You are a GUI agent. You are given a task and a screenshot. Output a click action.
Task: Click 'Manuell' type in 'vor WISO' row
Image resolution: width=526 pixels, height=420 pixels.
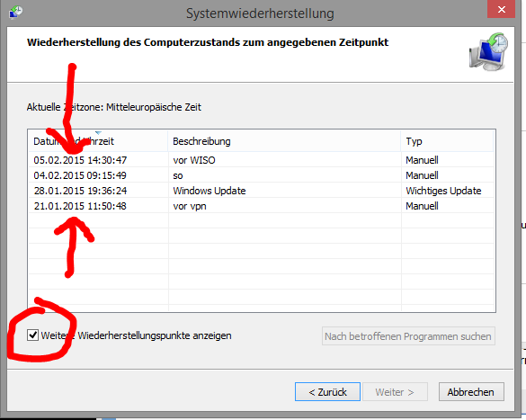(422, 160)
